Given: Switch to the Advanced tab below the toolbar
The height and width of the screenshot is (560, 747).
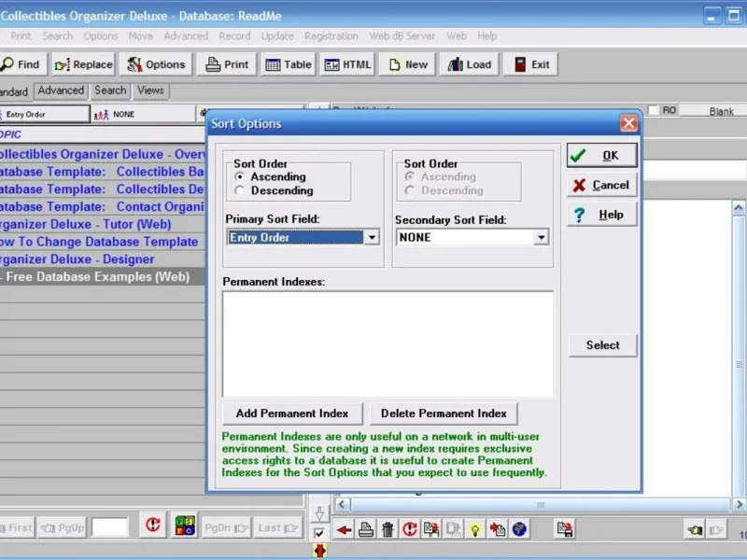Looking at the screenshot, I should 61,91.
